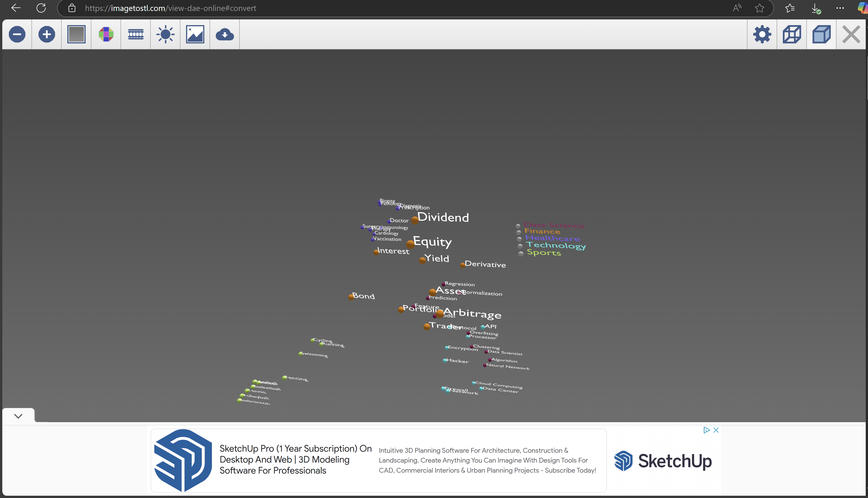Click the 'Hacker' node label
The width and height of the screenshot is (868, 498).
coord(457,360)
